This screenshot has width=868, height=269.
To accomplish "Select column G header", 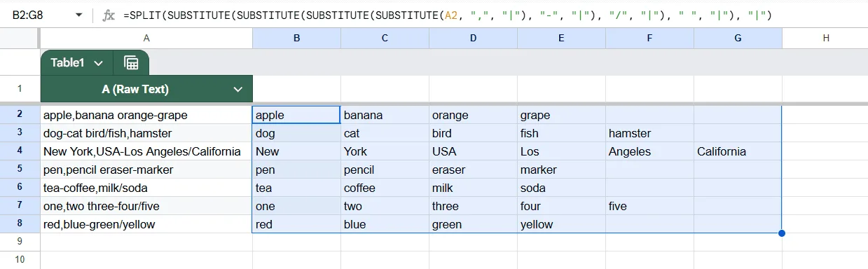I will pos(738,39).
